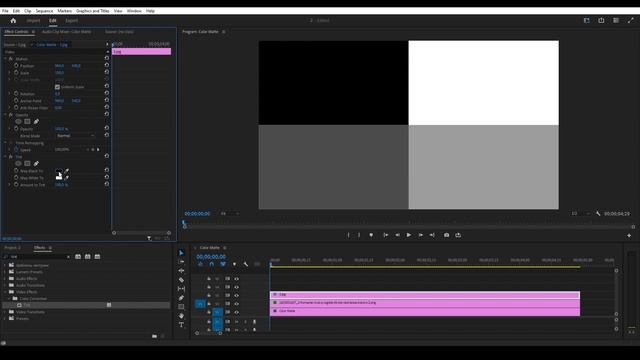This screenshot has height=360, width=640.
Task: Step forward one frame
Action: click(x=420, y=235)
